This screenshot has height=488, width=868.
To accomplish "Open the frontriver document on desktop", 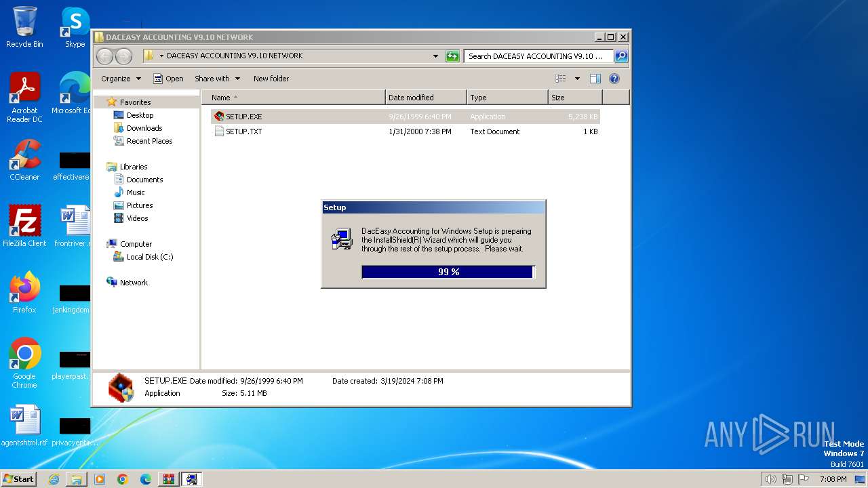I will click(73, 226).
